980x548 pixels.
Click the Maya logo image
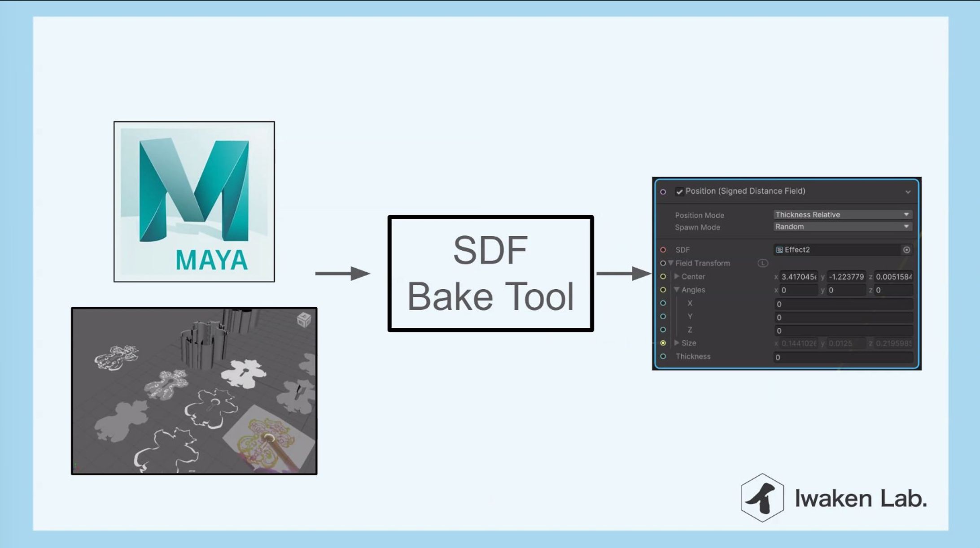coord(194,201)
